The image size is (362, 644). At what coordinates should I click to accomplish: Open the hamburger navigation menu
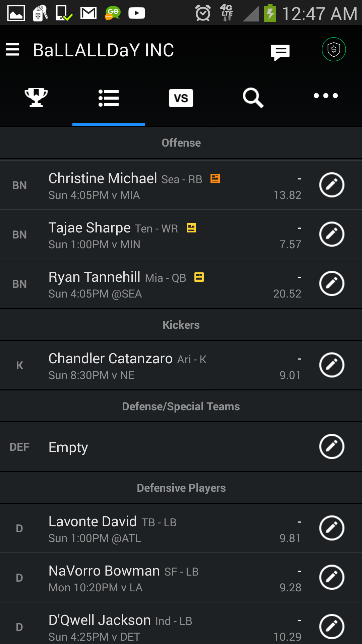coord(12,50)
